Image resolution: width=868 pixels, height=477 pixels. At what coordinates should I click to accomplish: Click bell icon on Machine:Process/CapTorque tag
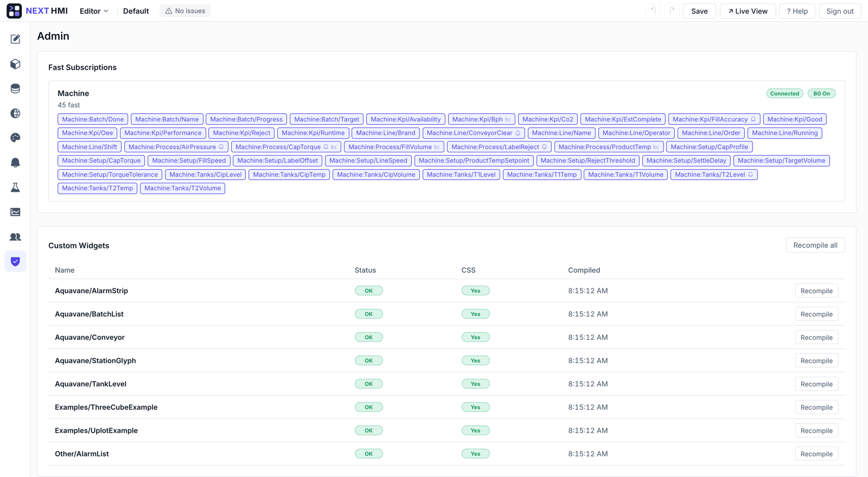click(x=326, y=147)
